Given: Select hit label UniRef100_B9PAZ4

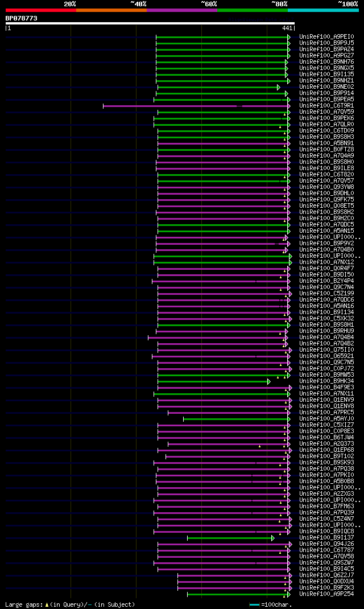Looking at the screenshot, I should tap(326, 50).
